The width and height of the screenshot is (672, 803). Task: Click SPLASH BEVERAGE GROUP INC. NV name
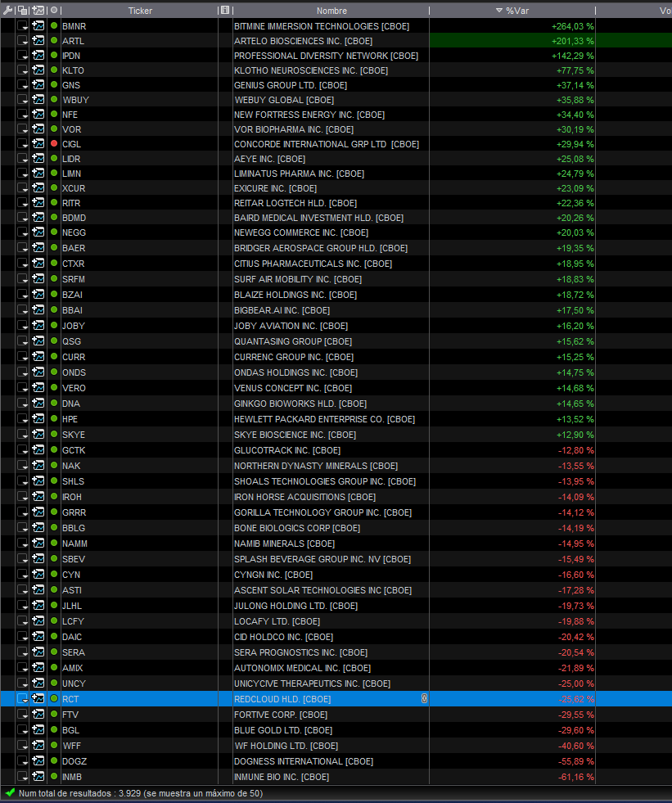[x=322, y=559]
